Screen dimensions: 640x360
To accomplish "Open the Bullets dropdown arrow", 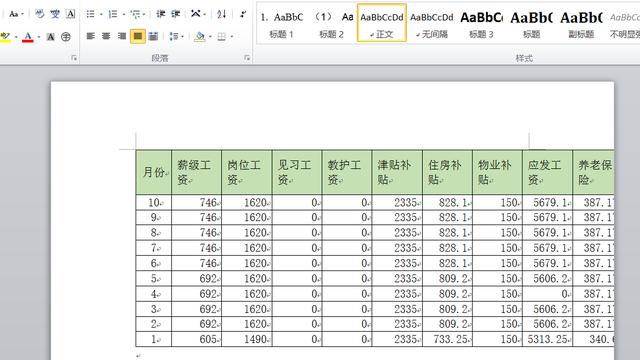I will [x=101, y=14].
